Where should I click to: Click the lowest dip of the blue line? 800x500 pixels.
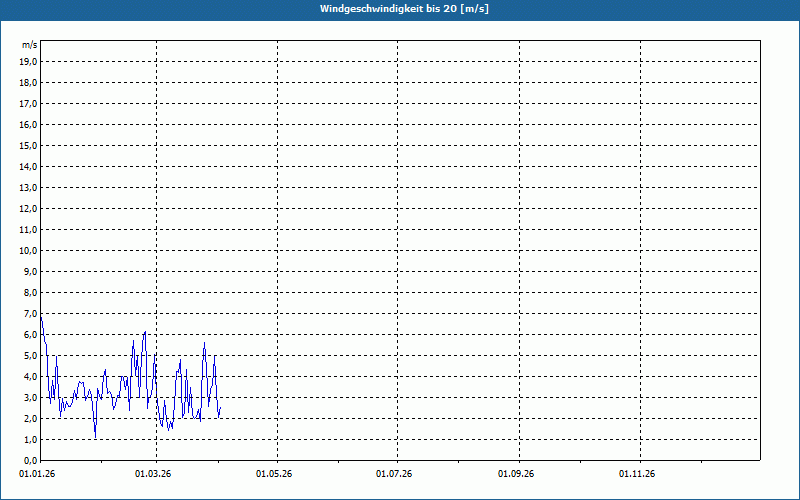95,437
